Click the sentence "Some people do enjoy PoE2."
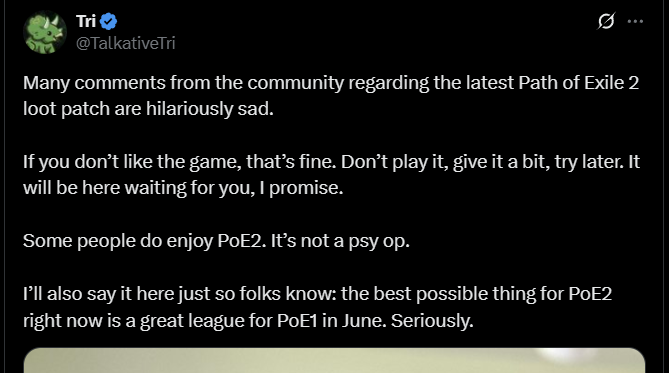The height and width of the screenshot is (373, 669). (145, 241)
